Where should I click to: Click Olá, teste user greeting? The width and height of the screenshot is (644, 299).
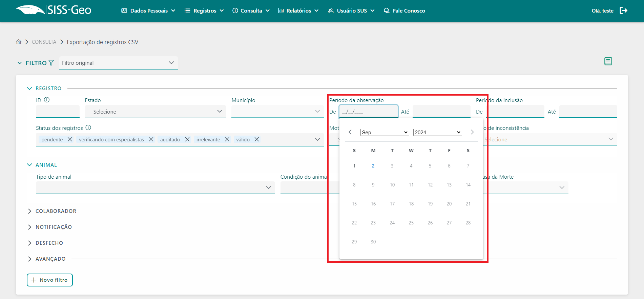coord(602,11)
